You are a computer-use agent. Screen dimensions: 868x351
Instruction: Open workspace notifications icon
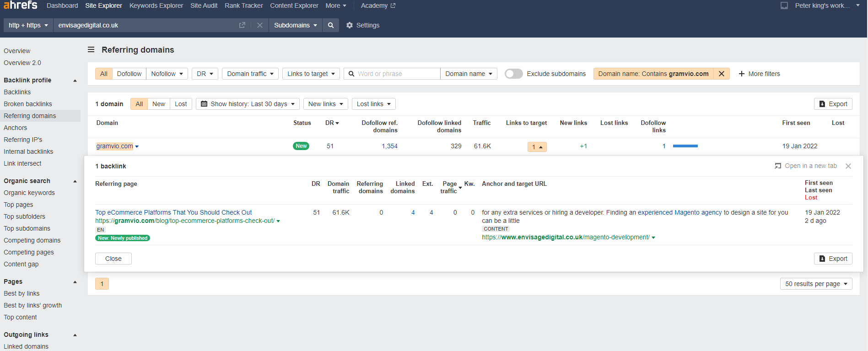coord(784,5)
